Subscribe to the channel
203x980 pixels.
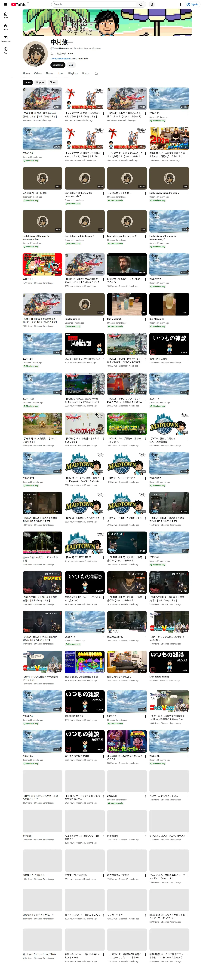click(x=58, y=65)
